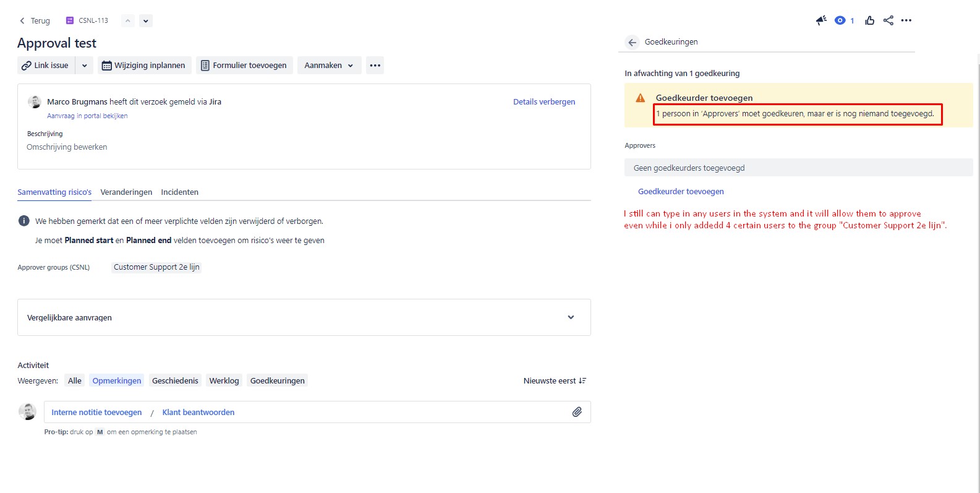Select Geschiedenis activity filter

[x=175, y=381]
